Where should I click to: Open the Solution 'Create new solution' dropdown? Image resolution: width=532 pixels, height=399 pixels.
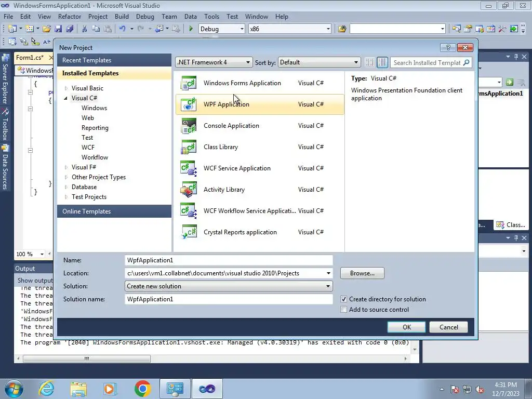[229, 286]
